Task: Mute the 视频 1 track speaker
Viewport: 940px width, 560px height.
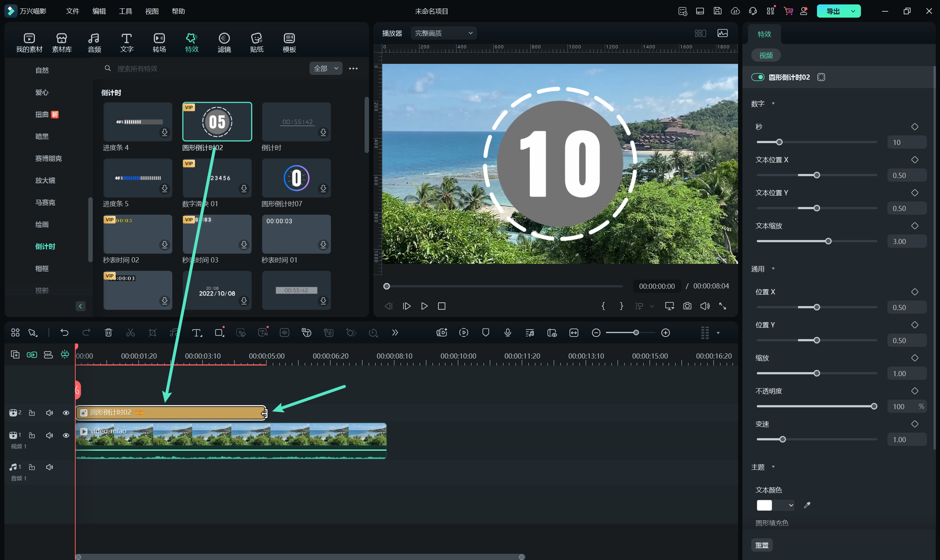Action: (x=50, y=436)
